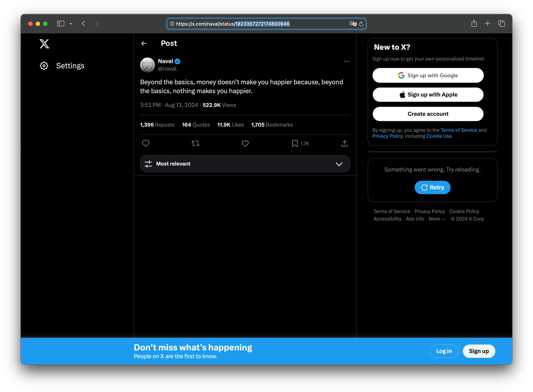Click the "Something went wrong. Try reloading." message
The image size is (533, 392).
[x=432, y=170]
